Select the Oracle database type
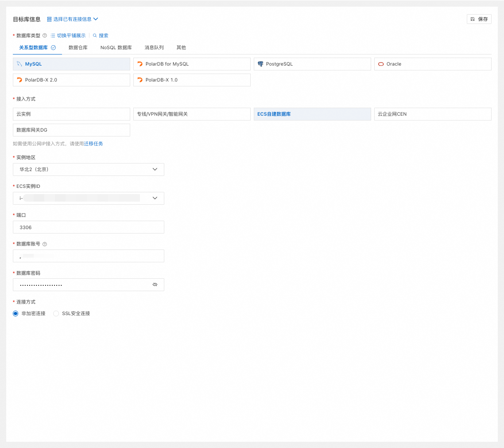Screen dimensions: 504x448 433,64
